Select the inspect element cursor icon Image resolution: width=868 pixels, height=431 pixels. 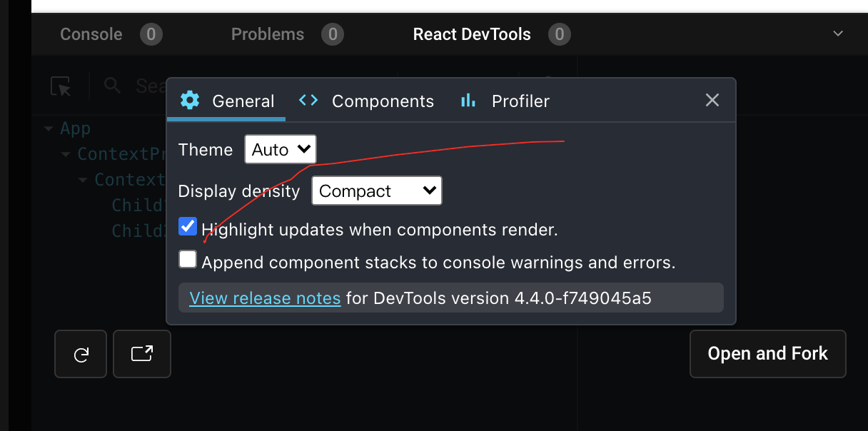coord(61,86)
